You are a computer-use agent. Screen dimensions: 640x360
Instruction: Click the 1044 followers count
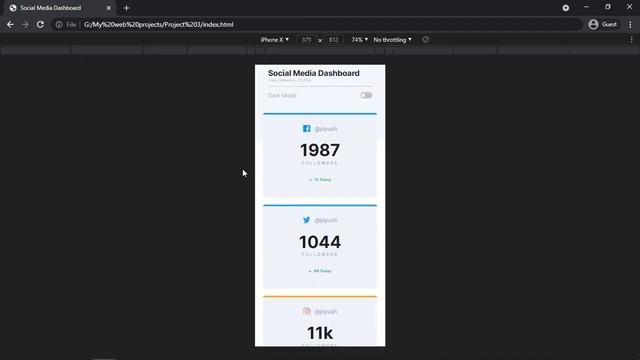click(320, 242)
